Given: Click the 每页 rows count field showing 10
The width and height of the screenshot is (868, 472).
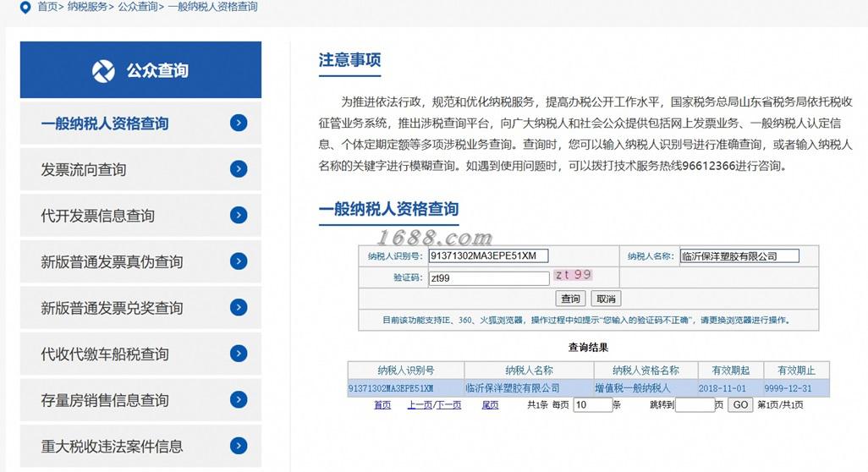Looking at the screenshot, I should pos(592,405).
